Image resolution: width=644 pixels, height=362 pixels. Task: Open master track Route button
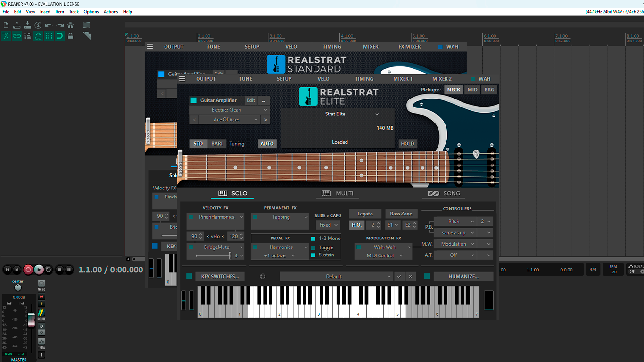(41, 313)
